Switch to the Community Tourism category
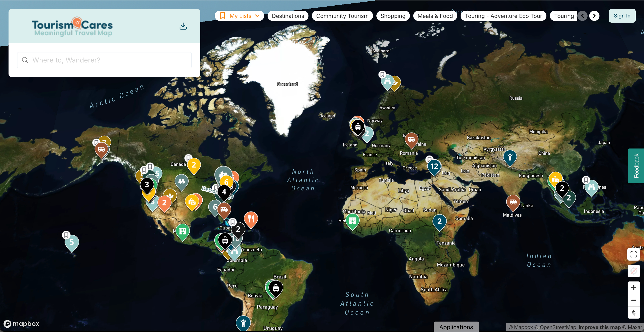644x332 pixels. click(342, 16)
